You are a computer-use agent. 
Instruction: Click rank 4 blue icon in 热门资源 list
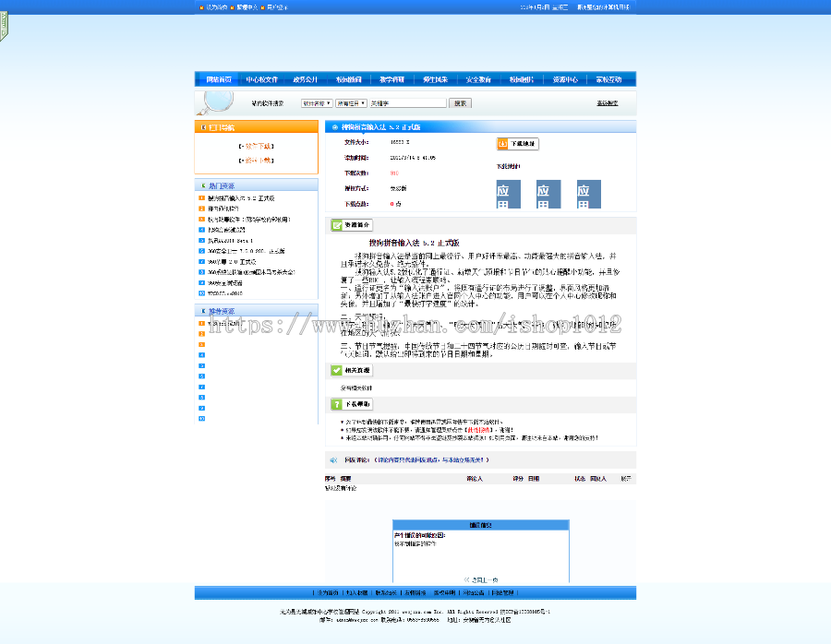click(201, 230)
